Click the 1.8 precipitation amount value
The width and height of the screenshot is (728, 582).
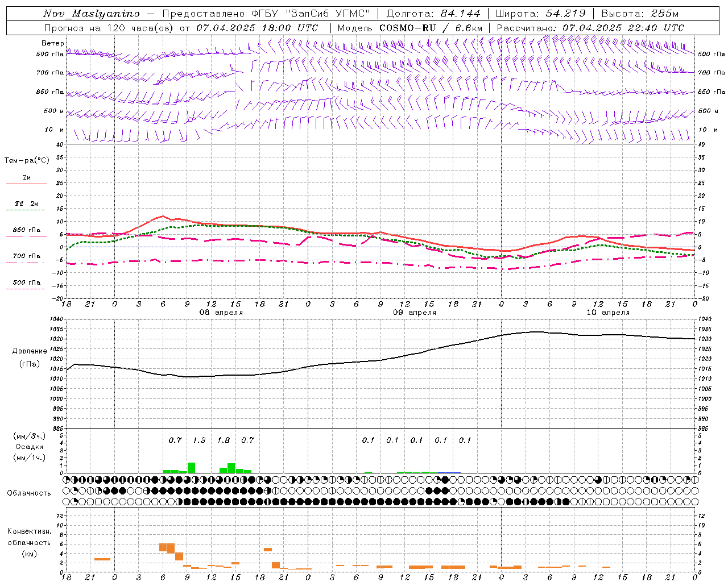224,440
